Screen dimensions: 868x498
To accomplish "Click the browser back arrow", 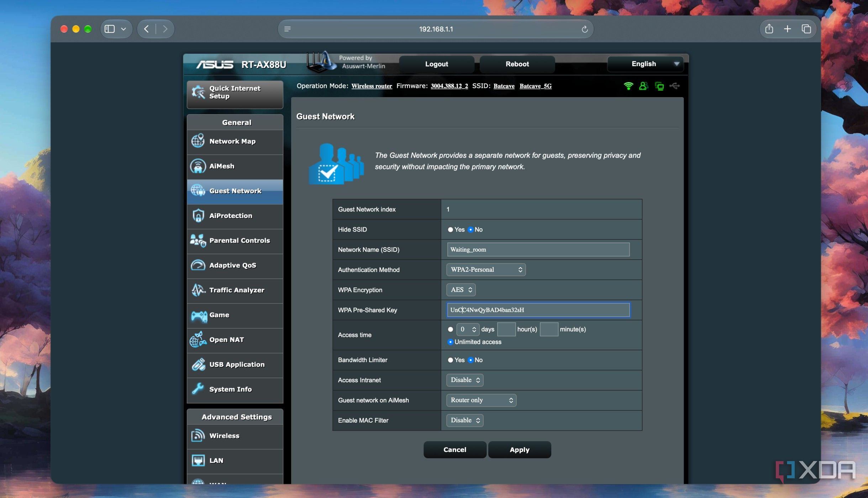I will coord(146,29).
